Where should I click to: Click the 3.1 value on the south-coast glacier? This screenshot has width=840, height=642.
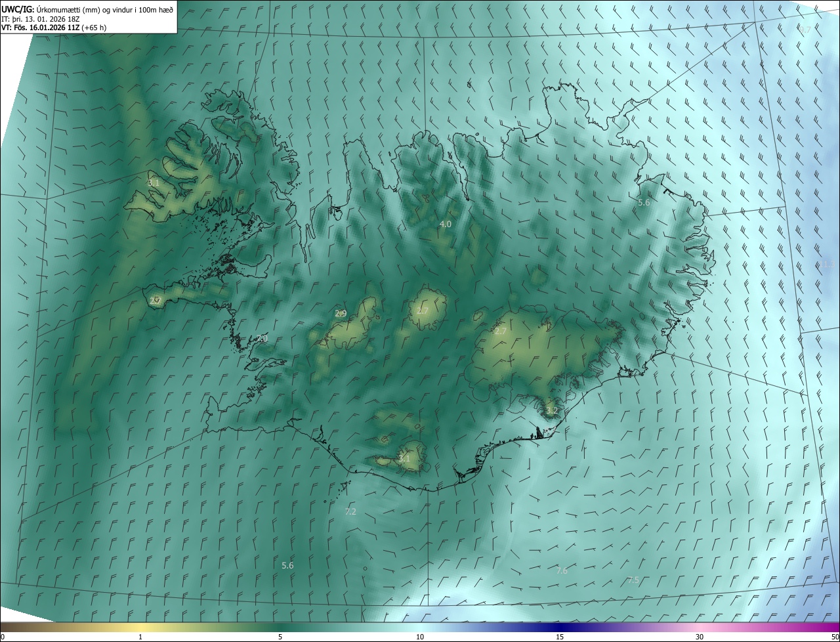(404, 458)
